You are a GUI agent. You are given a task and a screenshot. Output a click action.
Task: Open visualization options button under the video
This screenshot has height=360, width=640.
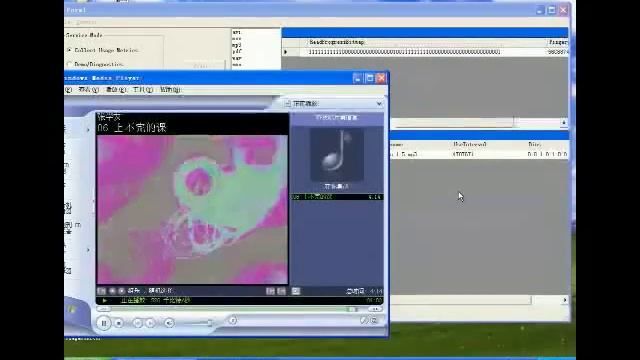click(x=101, y=291)
